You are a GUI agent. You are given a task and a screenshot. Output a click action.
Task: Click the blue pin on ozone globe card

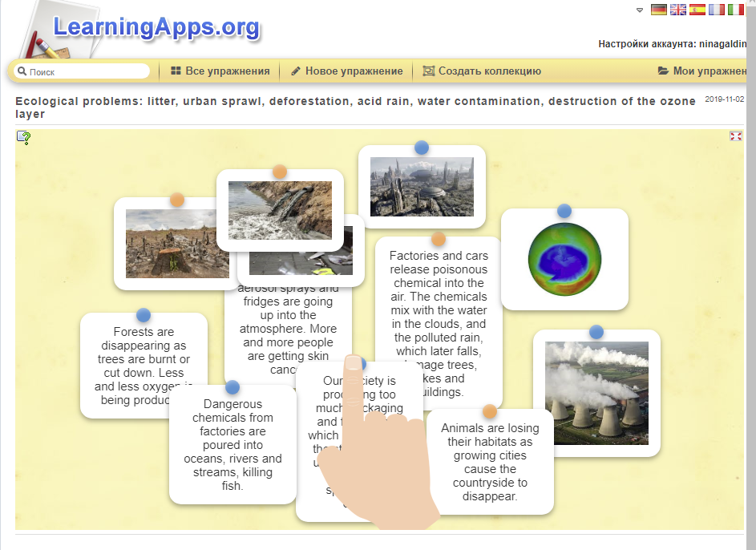[564, 211]
